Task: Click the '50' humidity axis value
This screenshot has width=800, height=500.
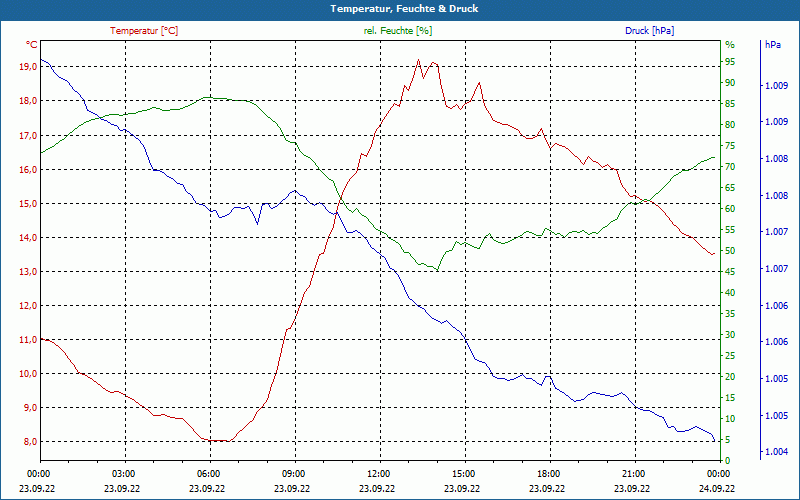Action: [730, 251]
